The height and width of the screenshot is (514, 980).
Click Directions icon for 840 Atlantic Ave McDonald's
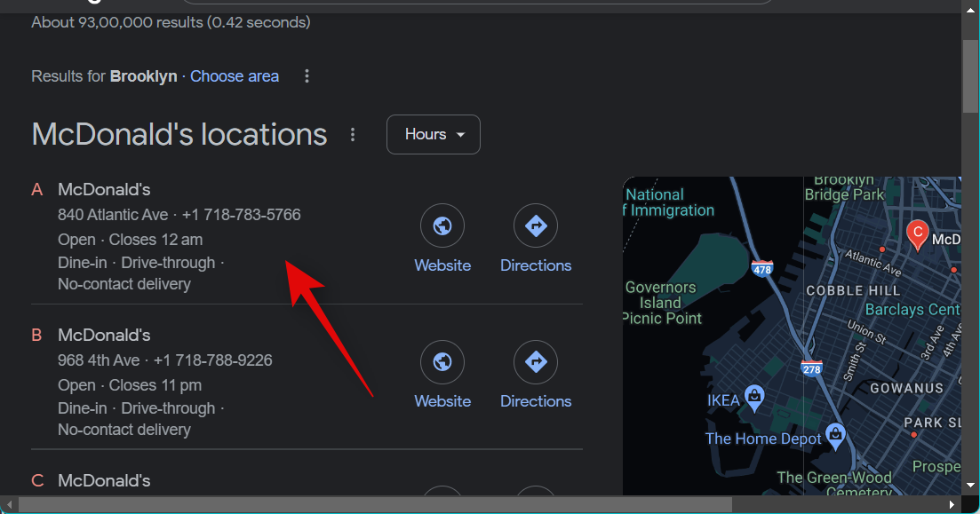[x=536, y=226]
